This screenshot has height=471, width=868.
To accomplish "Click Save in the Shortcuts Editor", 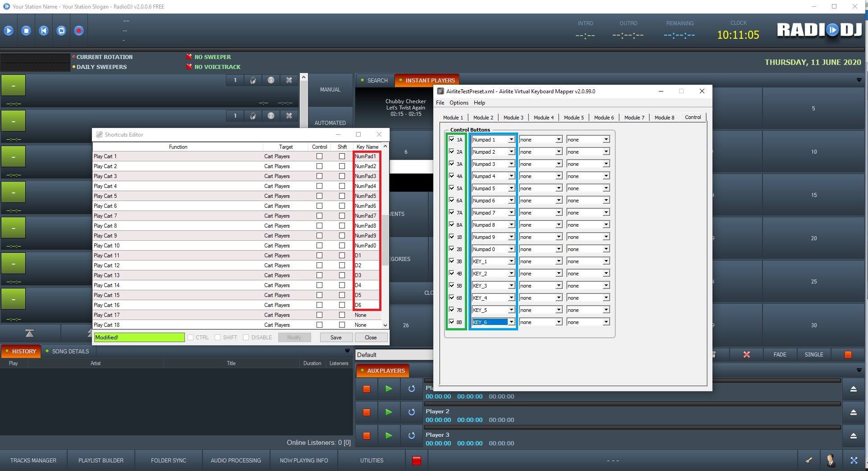I will (336, 338).
